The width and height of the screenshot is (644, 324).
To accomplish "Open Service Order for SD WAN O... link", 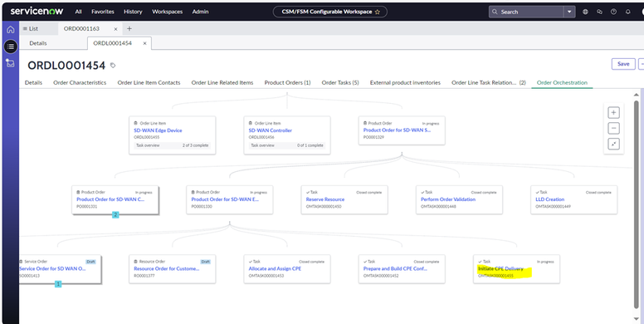I will coord(52,268).
